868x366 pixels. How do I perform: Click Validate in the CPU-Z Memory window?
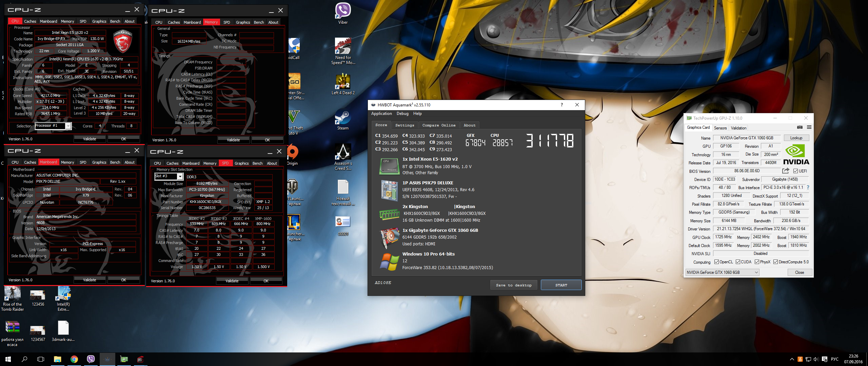point(233,140)
